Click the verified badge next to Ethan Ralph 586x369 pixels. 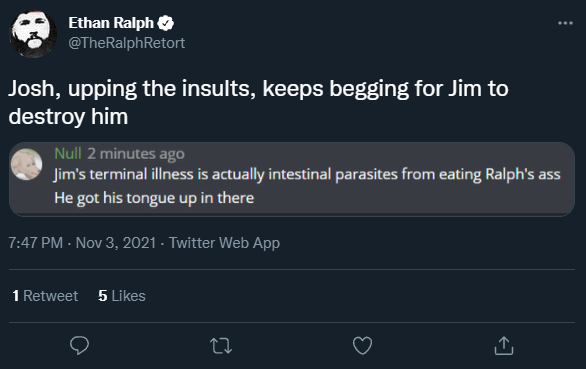pyautogui.click(x=166, y=23)
